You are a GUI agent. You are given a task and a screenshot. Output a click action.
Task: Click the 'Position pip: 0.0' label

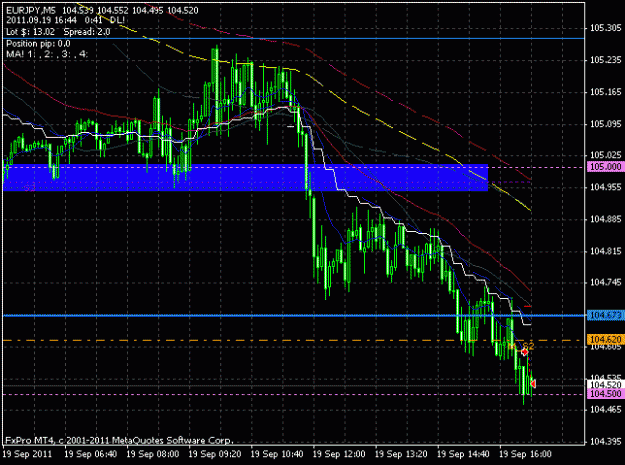pos(38,43)
